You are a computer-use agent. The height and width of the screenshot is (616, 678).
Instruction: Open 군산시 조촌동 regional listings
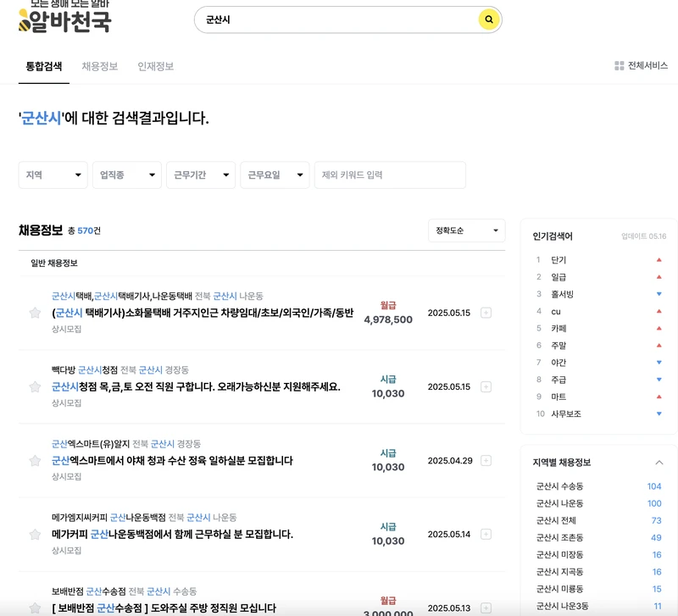[559, 538]
